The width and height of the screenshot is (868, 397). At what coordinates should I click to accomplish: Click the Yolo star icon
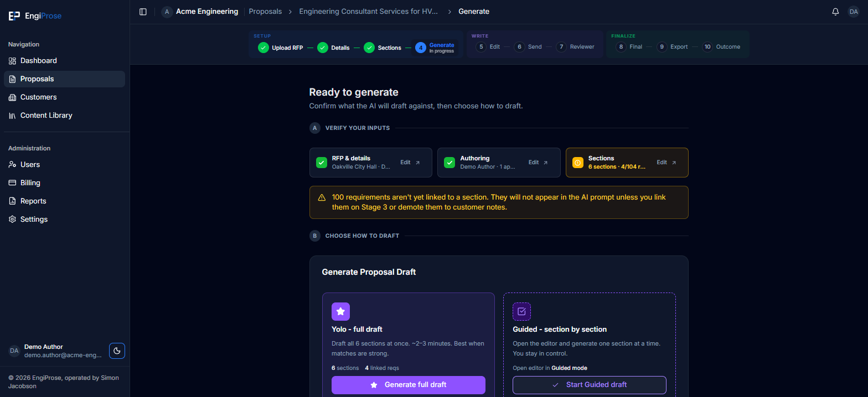340,311
